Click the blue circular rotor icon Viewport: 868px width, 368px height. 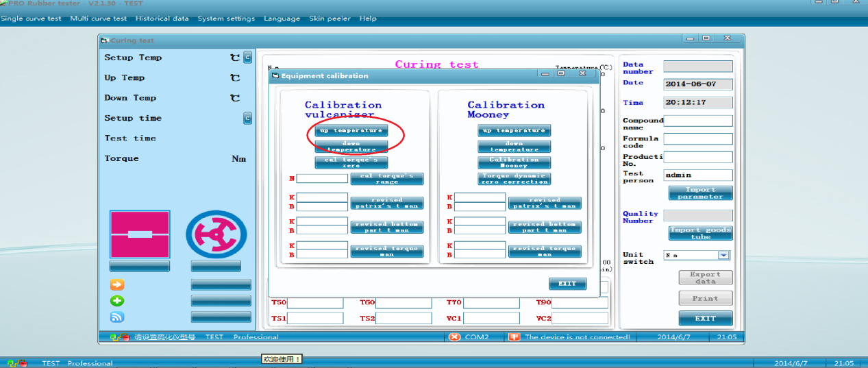coord(216,234)
